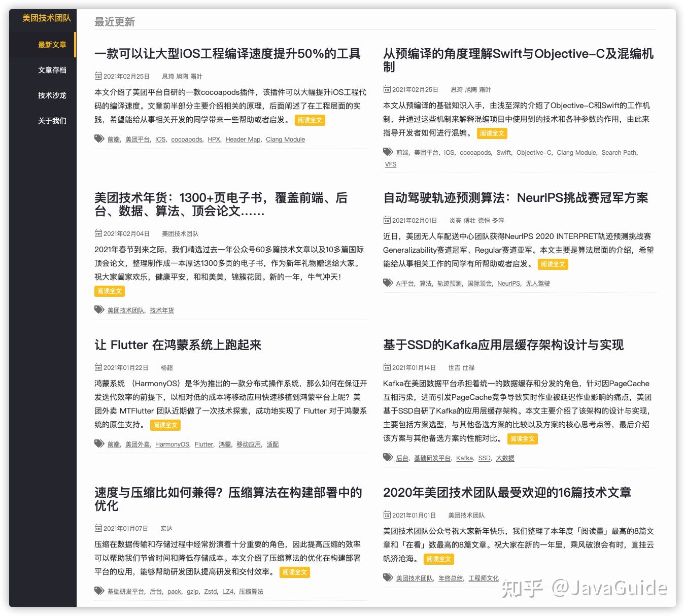
Task: Open the 工程师文化 tag
Action: 484,578
